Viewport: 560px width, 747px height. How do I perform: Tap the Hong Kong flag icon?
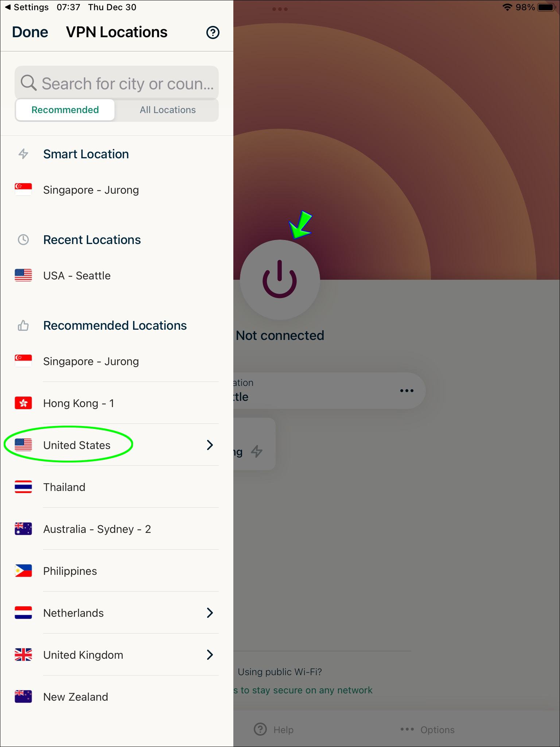pyautogui.click(x=23, y=403)
